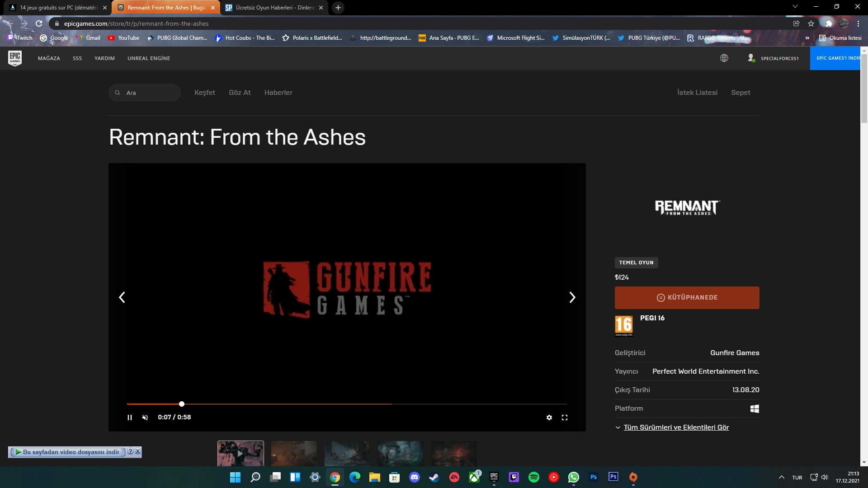Expand the hidden bookmarks overflow chevron
868x488 pixels.
tap(807, 38)
